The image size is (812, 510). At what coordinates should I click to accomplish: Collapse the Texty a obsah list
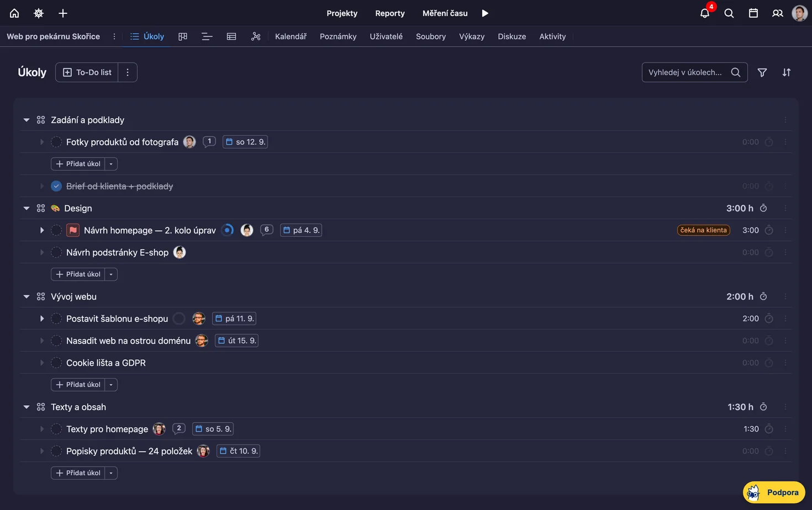click(x=27, y=407)
